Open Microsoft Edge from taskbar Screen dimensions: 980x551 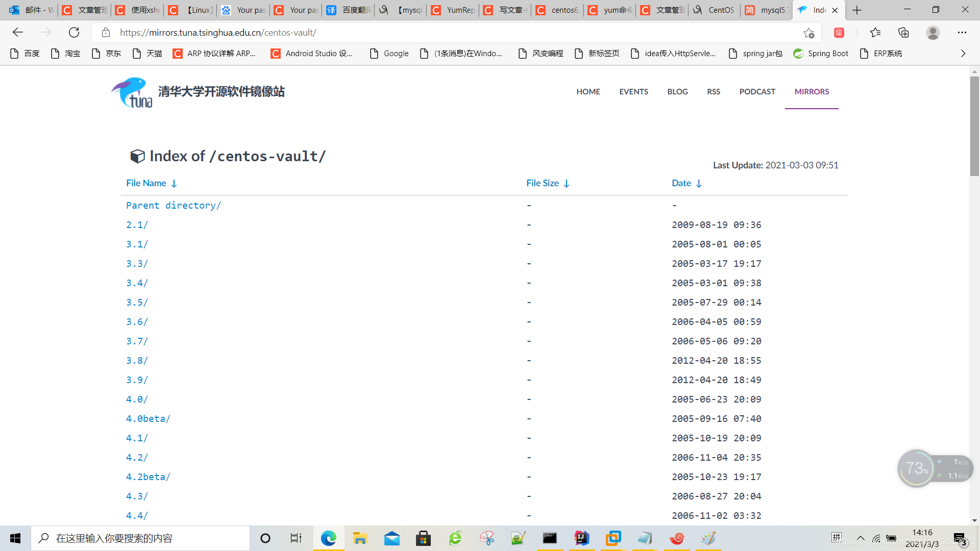[x=328, y=538]
